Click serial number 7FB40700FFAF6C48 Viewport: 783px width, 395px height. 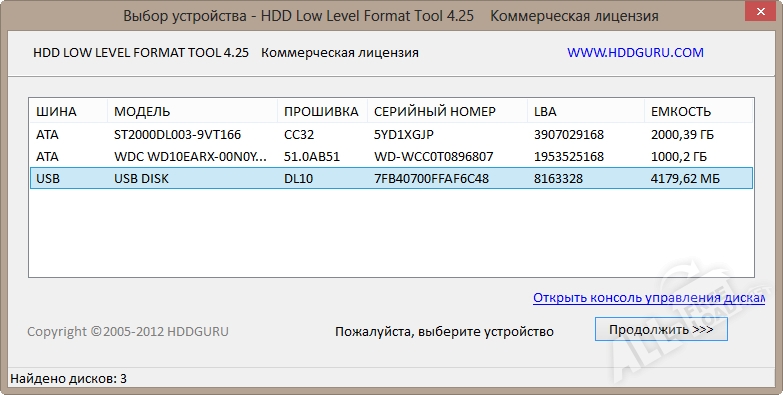(x=431, y=179)
